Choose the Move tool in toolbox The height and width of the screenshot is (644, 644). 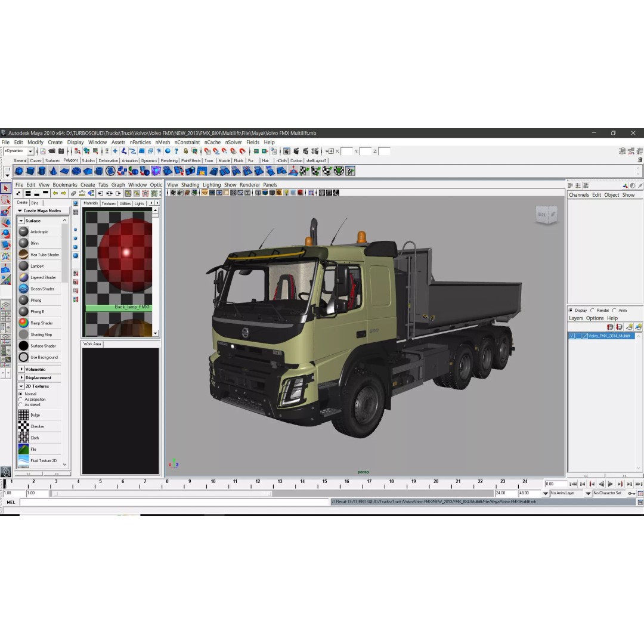point(6,222)
